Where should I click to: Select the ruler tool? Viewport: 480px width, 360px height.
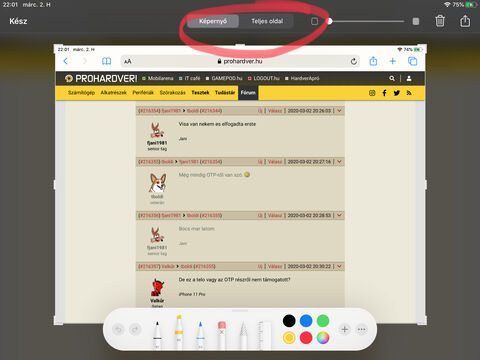click(x=265, y=335)
